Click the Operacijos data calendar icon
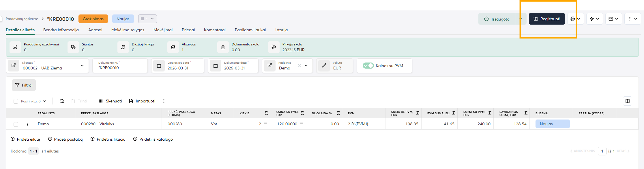644x169 pixels. (x=159, y=66)
